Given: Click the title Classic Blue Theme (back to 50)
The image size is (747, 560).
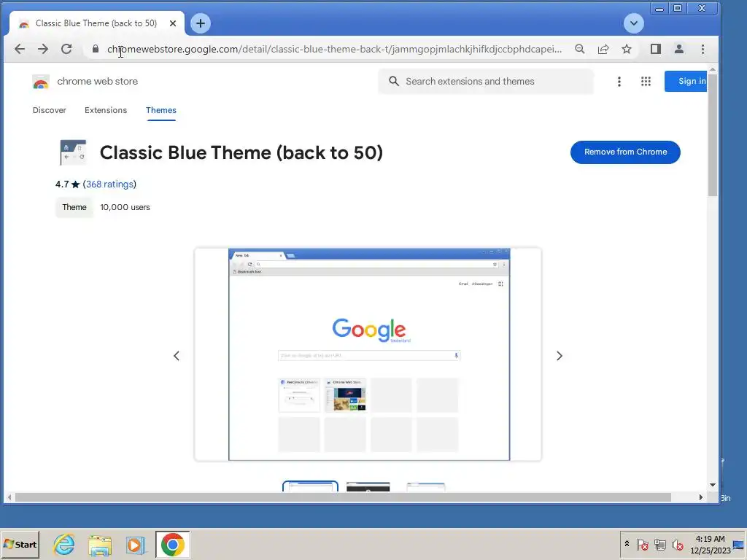Looking at the screenshot, I should tap(241, 153).
